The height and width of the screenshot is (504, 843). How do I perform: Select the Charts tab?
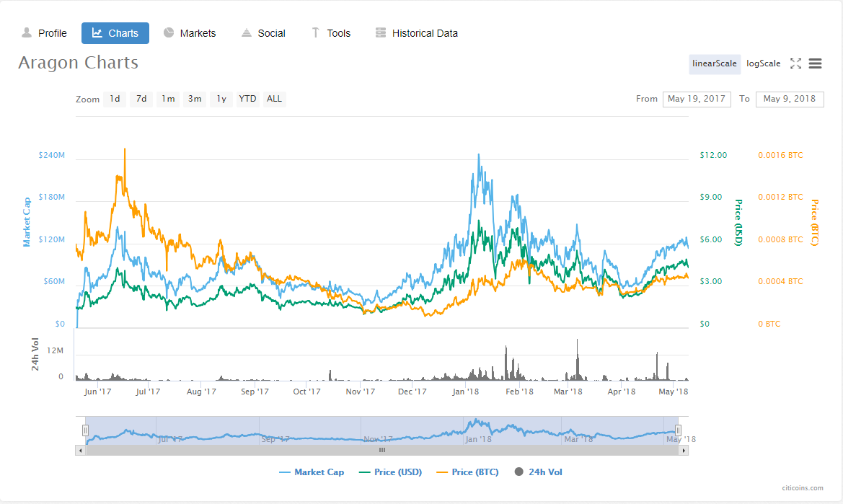pyautogui.click(x=115, y=33)
